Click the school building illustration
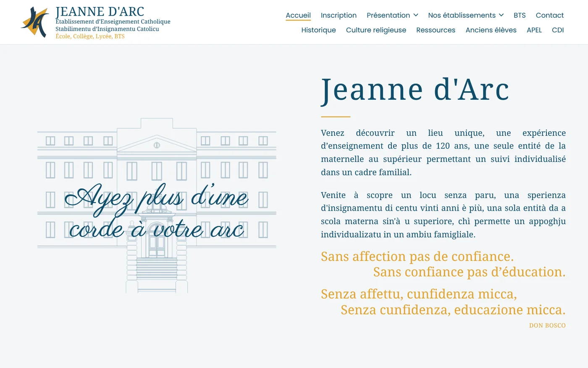Image resolution: width=588 pixels, height=368 pixels. click(157, 206)
